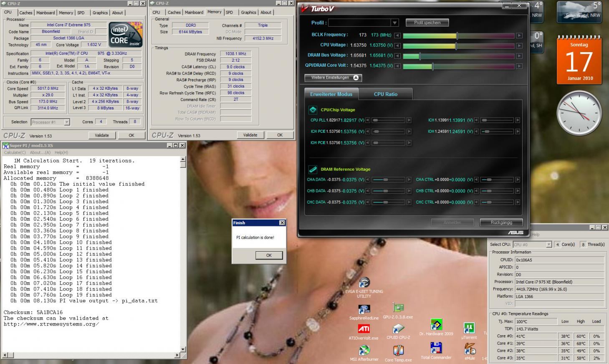This screenshot has height=364, width=609.
Task: Open the About tab in the CPU-Z Memory window
Action: click(266, 13)
